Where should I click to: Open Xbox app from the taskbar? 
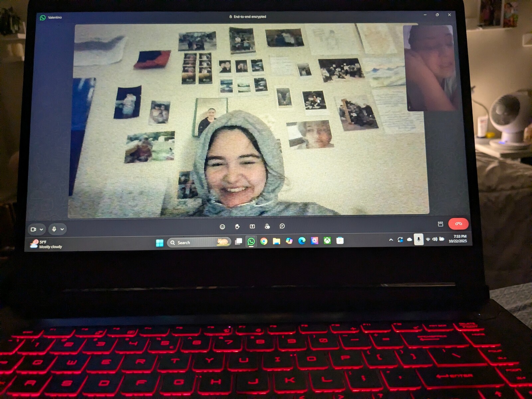(x=327, y=240)
